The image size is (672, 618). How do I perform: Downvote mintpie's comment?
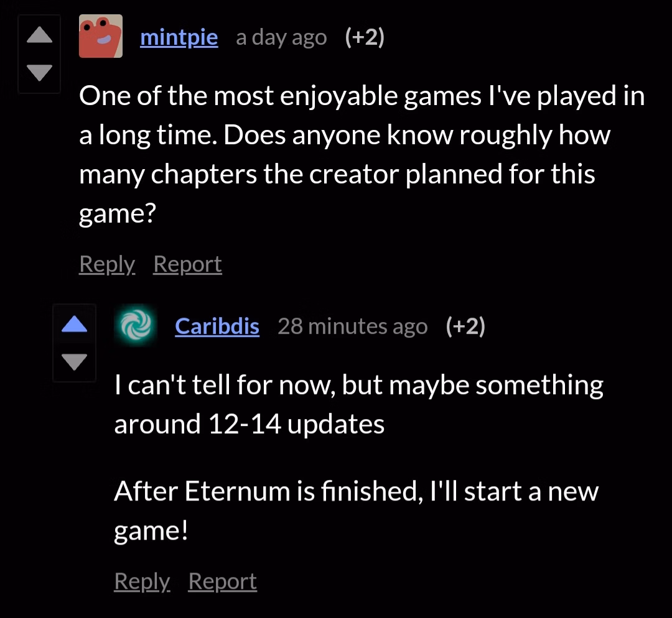(39, 72)
